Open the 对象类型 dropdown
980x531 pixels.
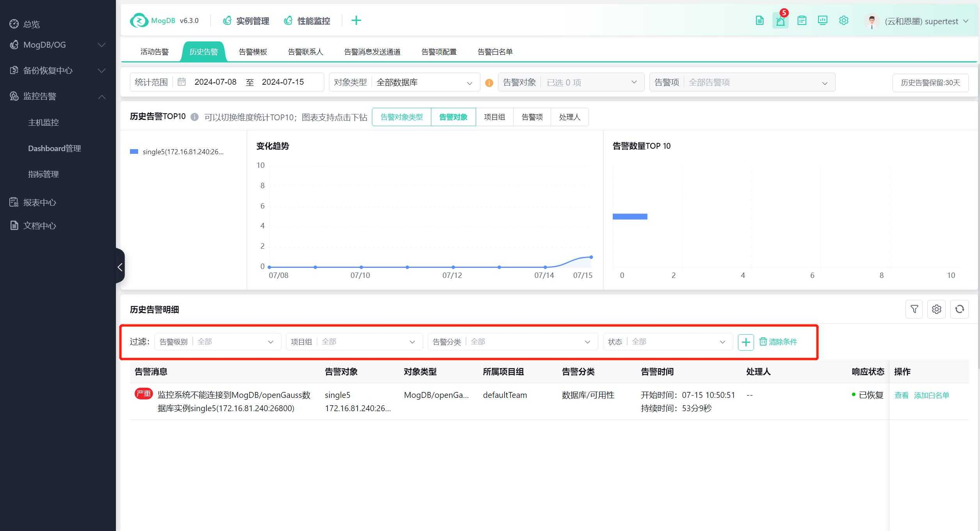[x=404, y=82]
